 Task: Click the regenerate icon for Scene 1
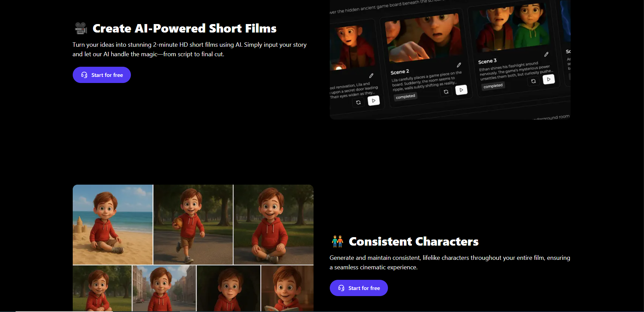click(x=358, y=102)
